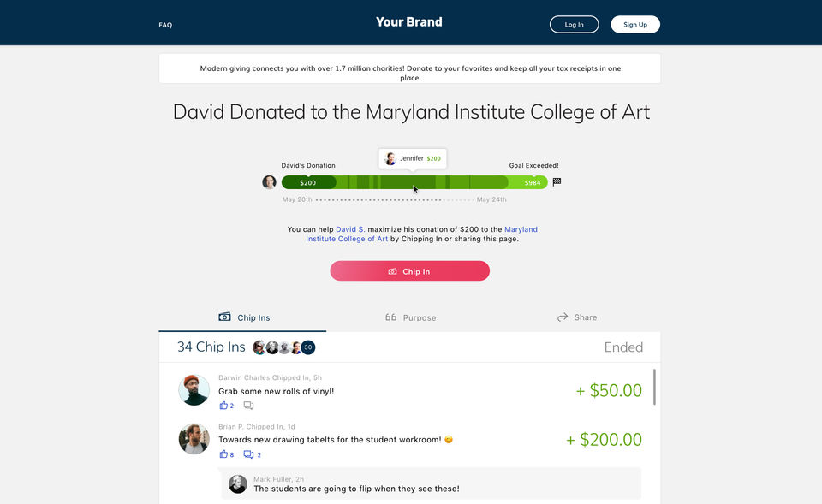The height and width of the screenshot is (504, 822).
Task: Click the Log In button
Action: pyautogui.click(x=574, y=25)
